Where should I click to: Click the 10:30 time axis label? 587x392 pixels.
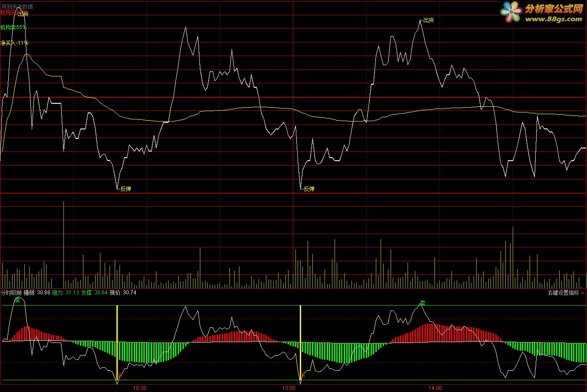[x=139, y=388]
